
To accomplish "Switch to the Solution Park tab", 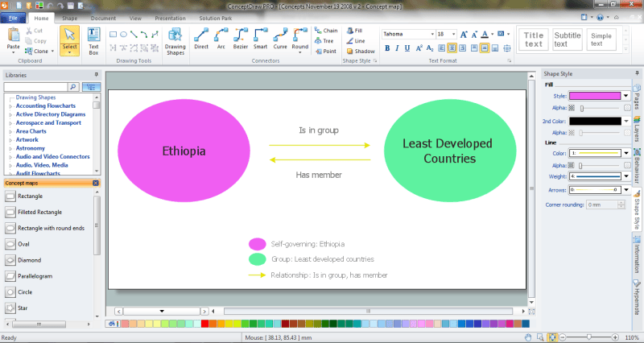I will pos(215,18).
